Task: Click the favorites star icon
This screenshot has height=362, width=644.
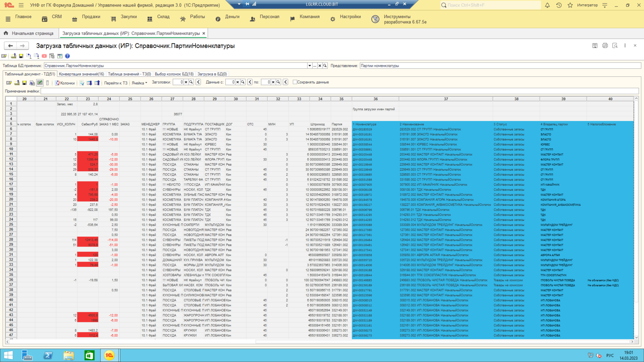Action: (x=570, y=5)
